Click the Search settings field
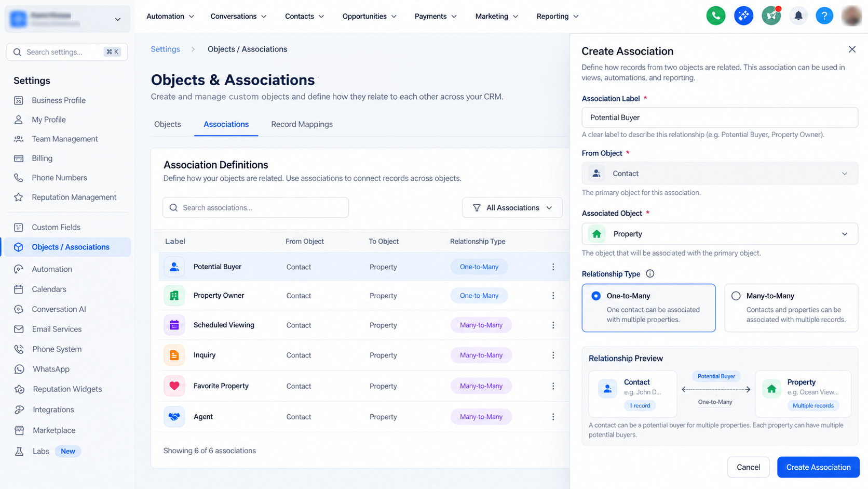This screenshot has width=868, height=489. pyautogui.click(x=67, y=52)
